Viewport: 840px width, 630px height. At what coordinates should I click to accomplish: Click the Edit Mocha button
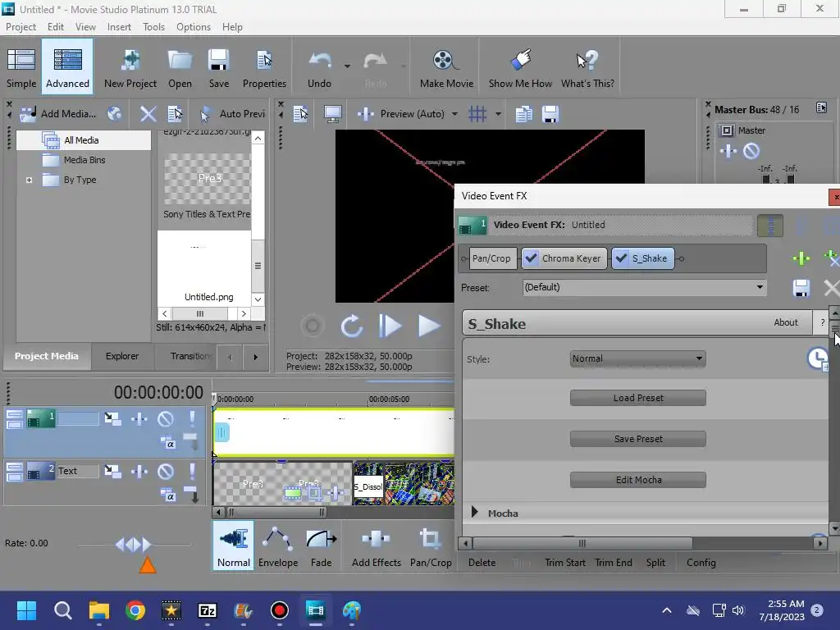coord(637,479)
